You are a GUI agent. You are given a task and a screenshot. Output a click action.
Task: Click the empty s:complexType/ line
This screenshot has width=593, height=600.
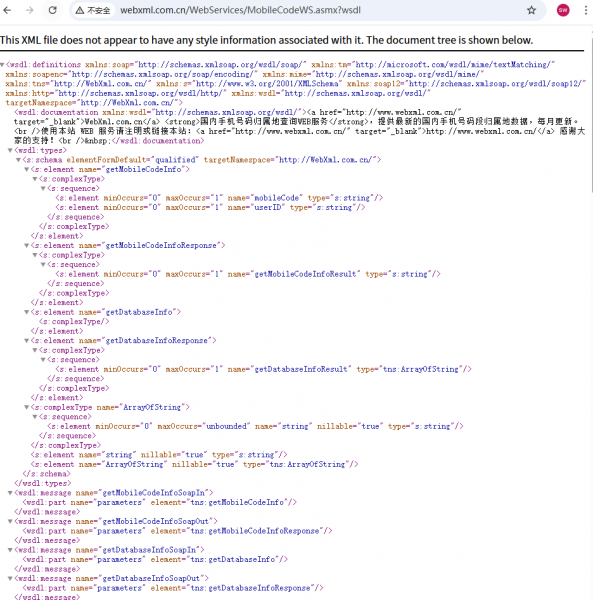click(74, 322)
